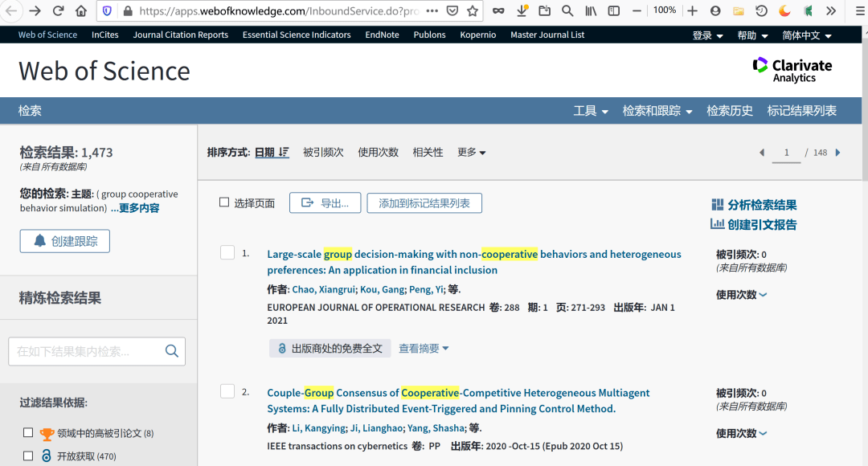Screen dimensions: 868x466
Task: Open the Firefox hamburger menu
Action: (x=860, y=10)
